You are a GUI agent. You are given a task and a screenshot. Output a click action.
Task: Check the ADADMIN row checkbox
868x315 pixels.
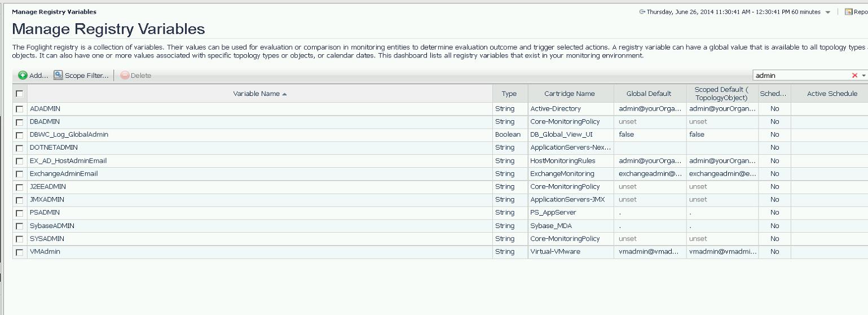(x=20, y=109)
